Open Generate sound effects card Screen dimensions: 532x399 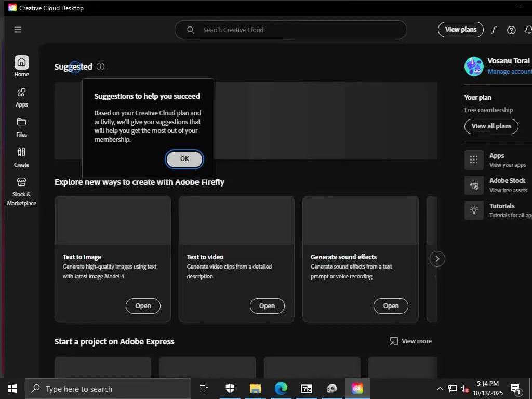391,306
